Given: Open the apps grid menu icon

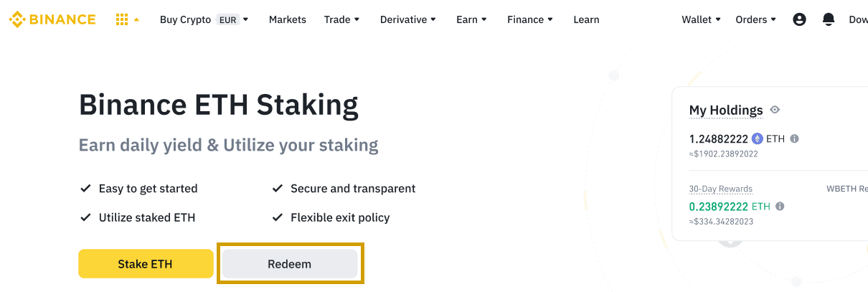Looking at the screenshot, I should click(122, 19).
